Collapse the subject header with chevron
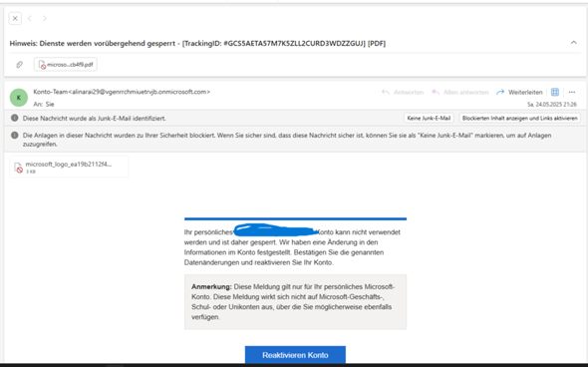Image resolution: width=588 pixels, height=367 pixels. point(574,43)
